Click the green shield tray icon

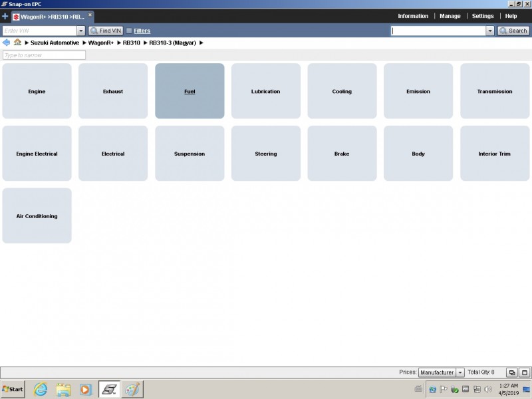coord(455,389)
